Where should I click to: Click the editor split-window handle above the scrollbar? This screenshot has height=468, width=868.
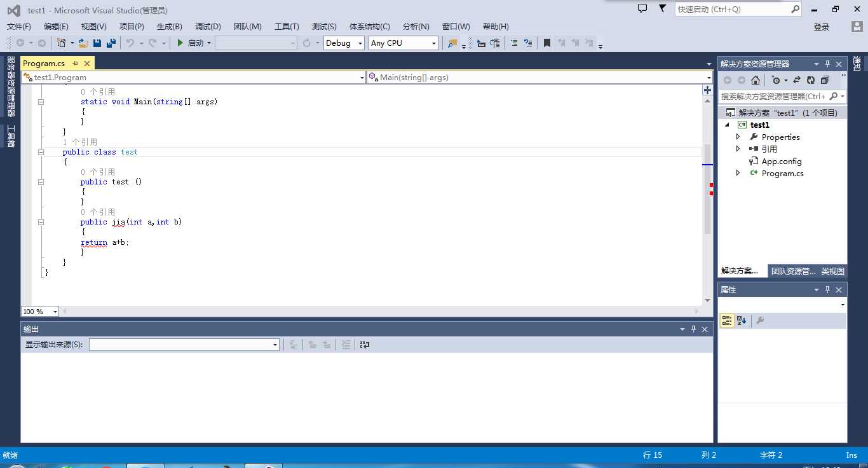[707, 90]
